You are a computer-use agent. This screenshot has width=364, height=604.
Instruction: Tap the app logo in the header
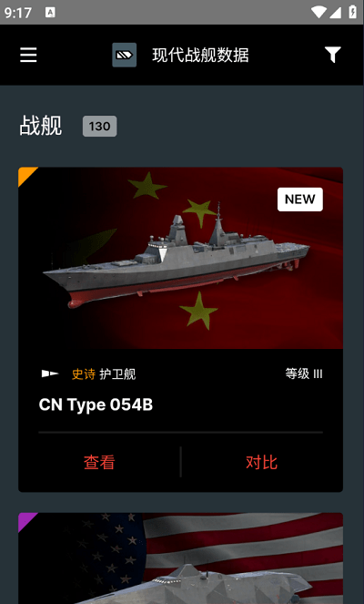[x=125, y=55]
